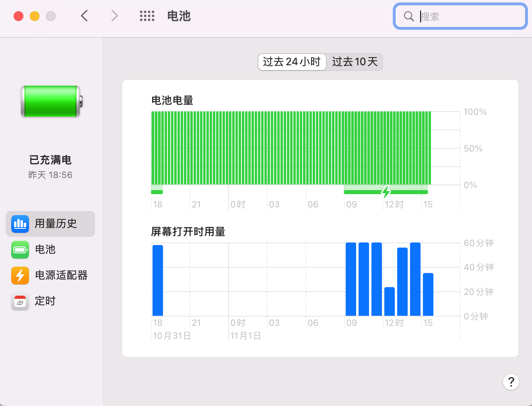Image resolution: width=532 pixels, height=406 pixels.
Task: Click the shortest blue bar before 12时
Action: 390,301
